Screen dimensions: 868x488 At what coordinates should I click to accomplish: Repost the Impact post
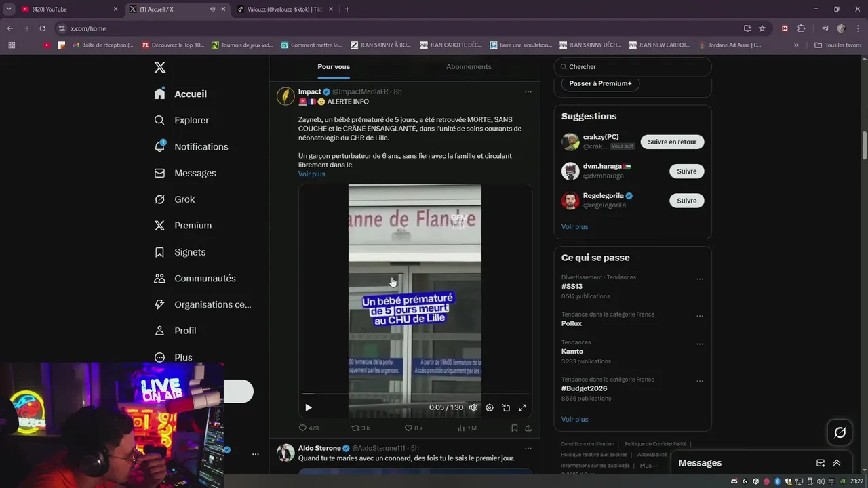pos(355,428)
